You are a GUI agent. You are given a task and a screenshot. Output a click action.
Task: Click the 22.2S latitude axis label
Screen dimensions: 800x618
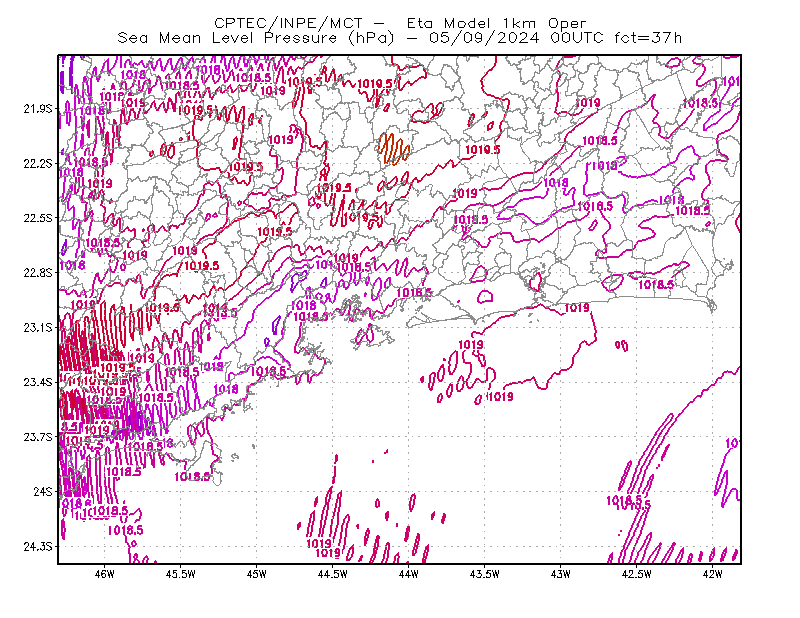point(38,163)
